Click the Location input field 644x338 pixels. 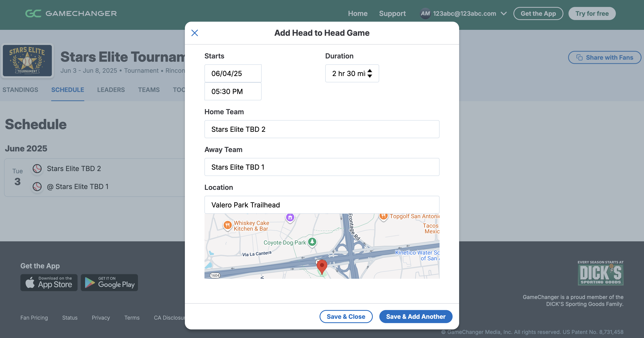(x=322, y=205)
